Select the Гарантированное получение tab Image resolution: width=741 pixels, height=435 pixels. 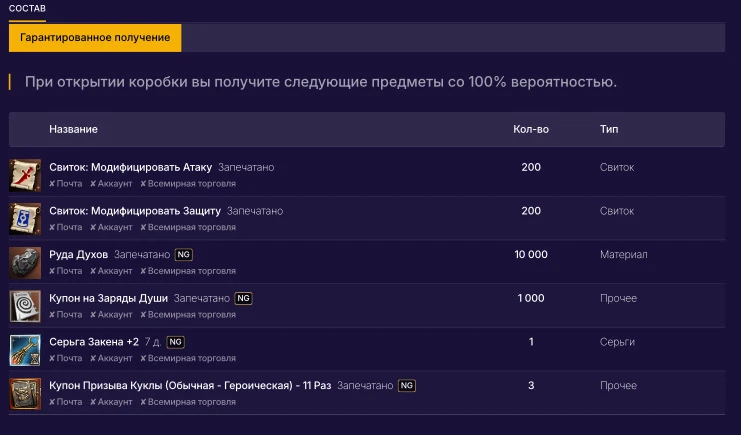pos(95,38)
